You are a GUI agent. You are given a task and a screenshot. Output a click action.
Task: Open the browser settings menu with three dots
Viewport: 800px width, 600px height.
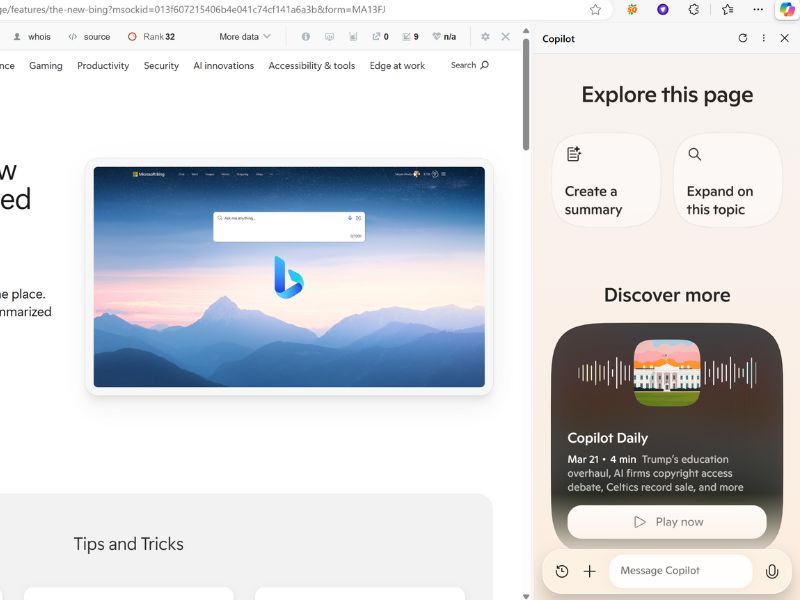[x=757, y=10]
